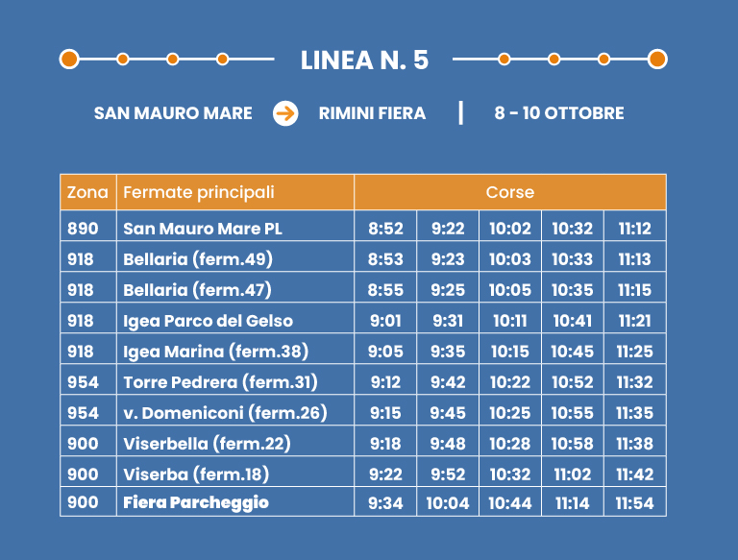Select the Viserbella (ferm.22) stop
The width and height of the screenshot is (738, 560).
tap(207, 444)
